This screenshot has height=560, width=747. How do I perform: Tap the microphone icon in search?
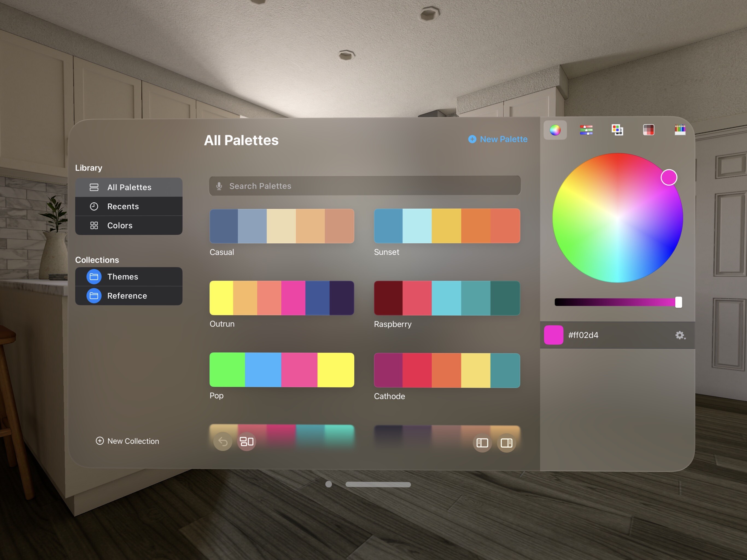pos(219,186)
